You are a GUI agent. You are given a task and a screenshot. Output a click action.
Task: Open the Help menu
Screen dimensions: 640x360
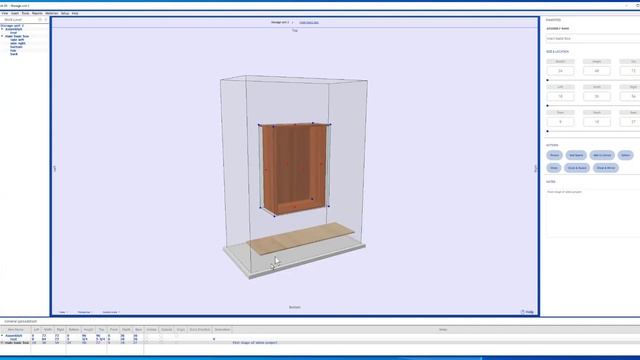[75, 13]
